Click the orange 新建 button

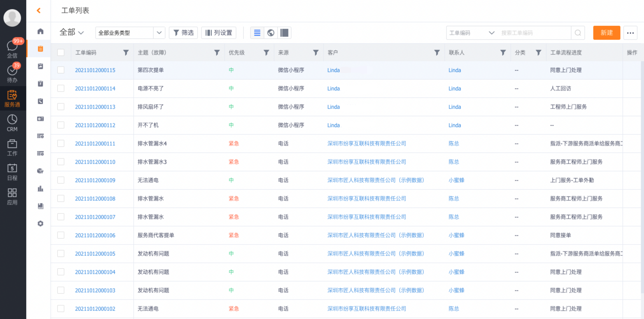[x=607, y=33]
